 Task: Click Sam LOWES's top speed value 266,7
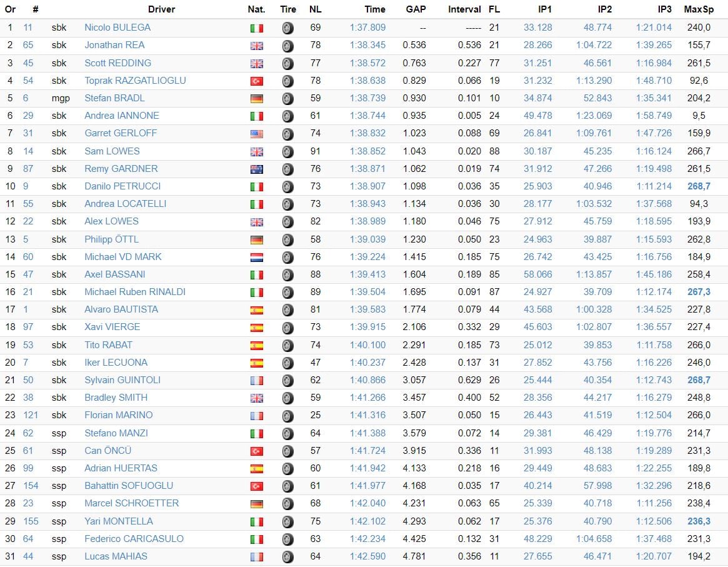[x=699, y=151]
